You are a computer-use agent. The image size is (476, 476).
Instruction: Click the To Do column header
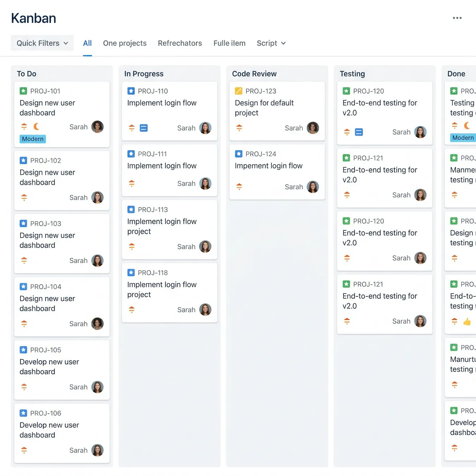coord(26,74)
